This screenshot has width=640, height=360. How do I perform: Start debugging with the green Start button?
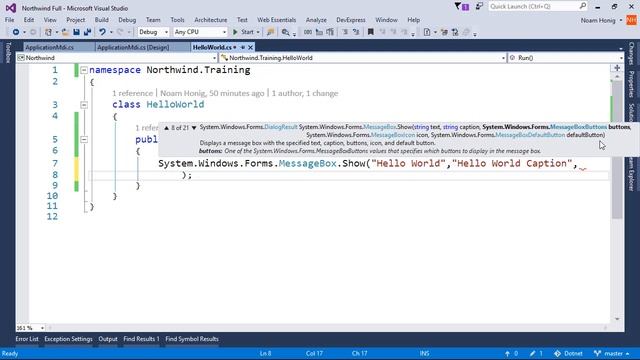tap(243, 32)
